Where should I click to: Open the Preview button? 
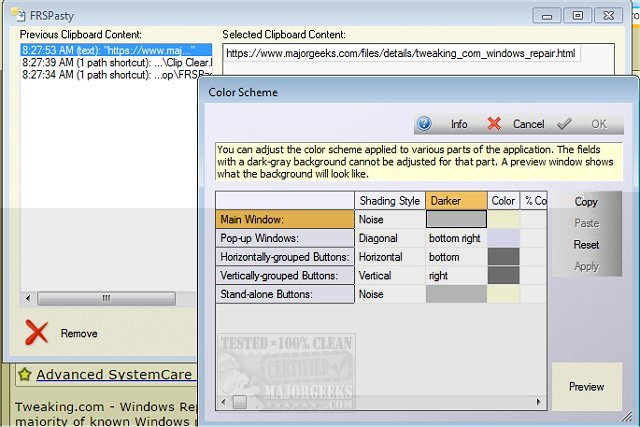[587, 387]
